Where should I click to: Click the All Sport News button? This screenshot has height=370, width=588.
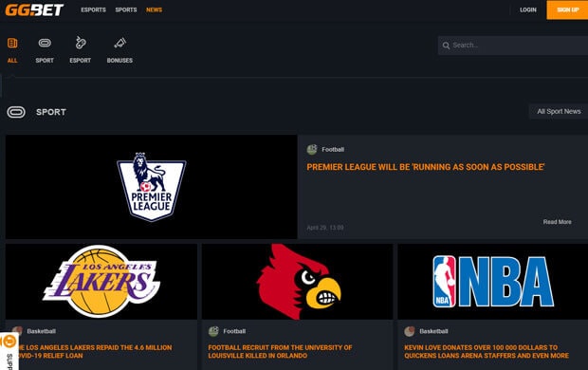[x=559, y=111]
